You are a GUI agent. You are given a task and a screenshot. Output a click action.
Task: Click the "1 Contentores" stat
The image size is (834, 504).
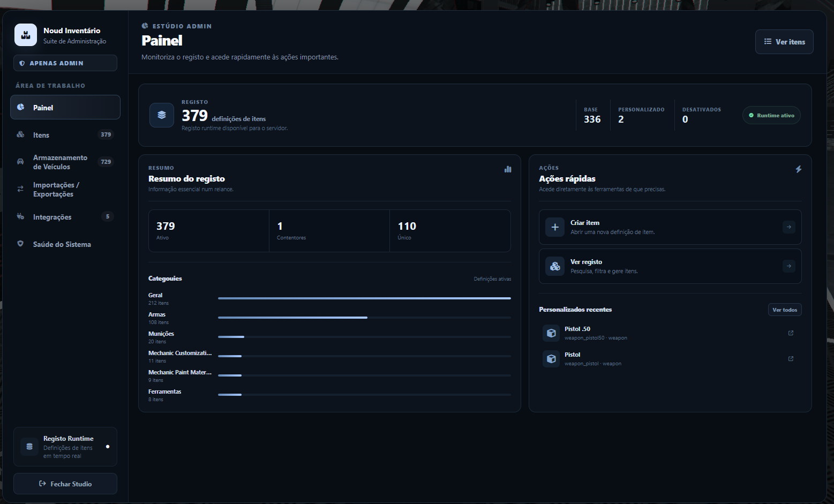[x=329, y=231]
